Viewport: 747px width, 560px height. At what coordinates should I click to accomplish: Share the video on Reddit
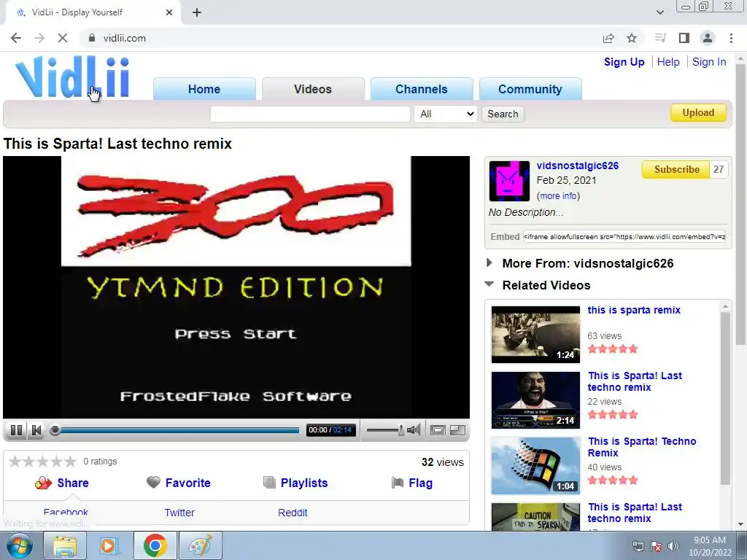pos(293,513)
